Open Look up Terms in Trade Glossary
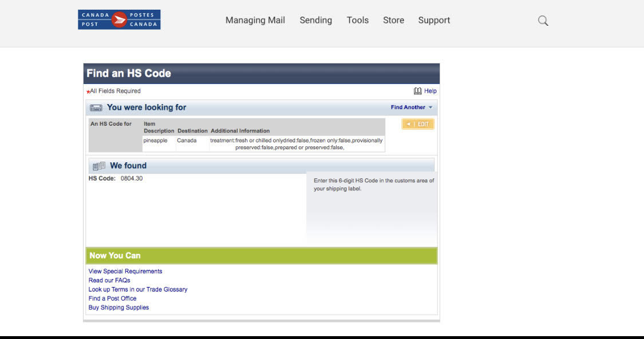 coord(138,289)
